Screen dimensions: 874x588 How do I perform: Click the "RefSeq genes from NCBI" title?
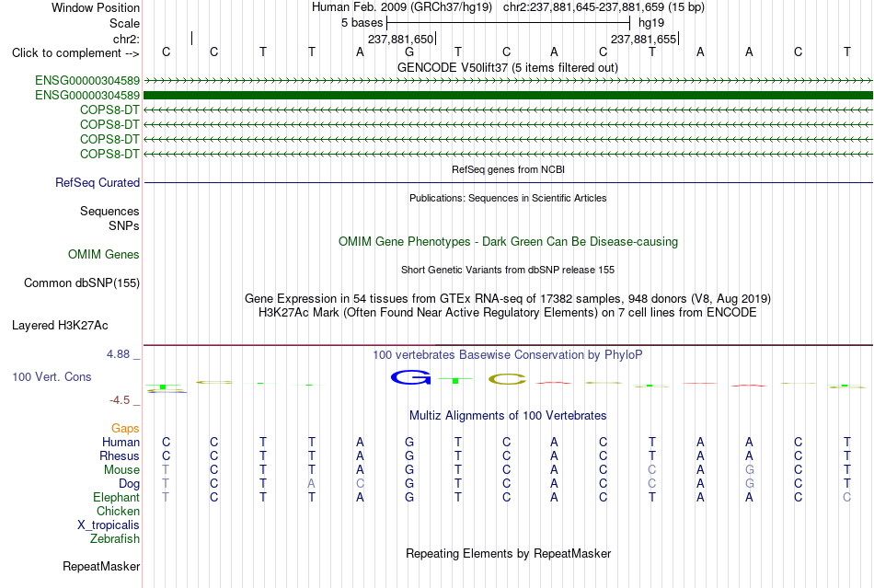pyautogui.click(x=508, y=169)
